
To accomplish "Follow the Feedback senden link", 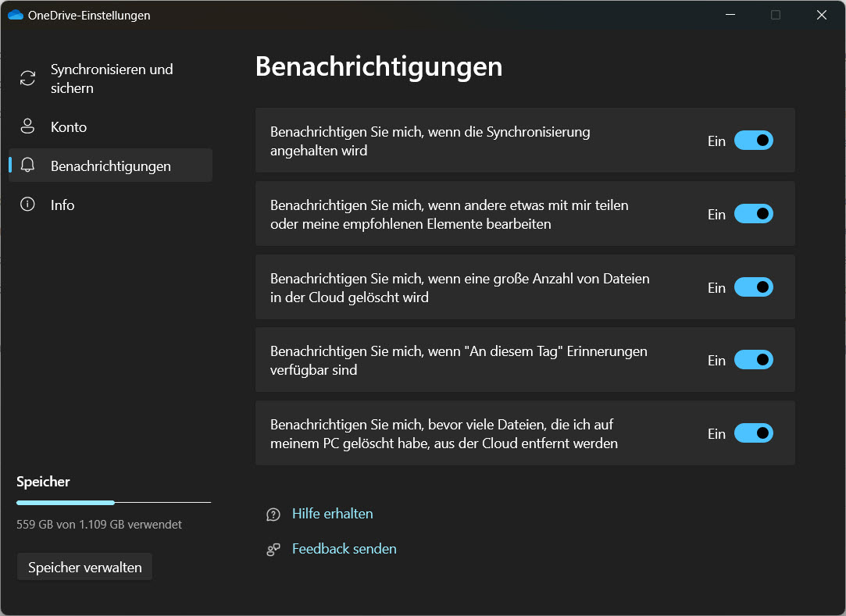I will 344,549.
